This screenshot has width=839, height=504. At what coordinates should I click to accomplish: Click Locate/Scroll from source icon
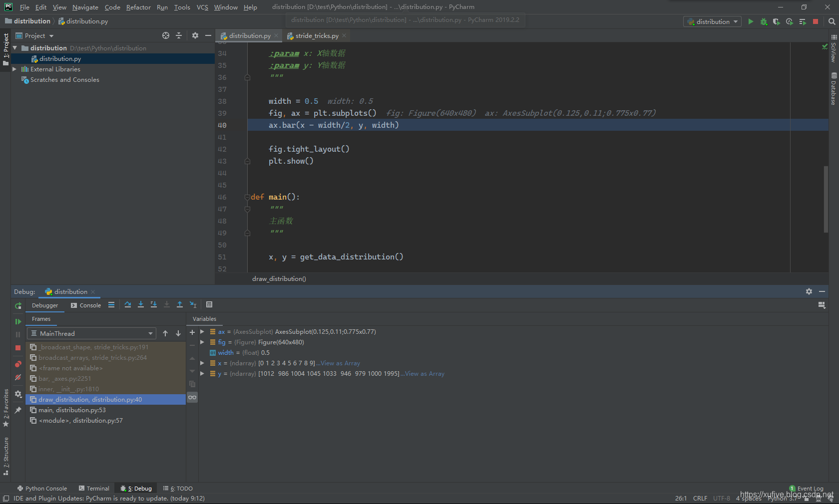pyautogui.click(x=166, y=35)
